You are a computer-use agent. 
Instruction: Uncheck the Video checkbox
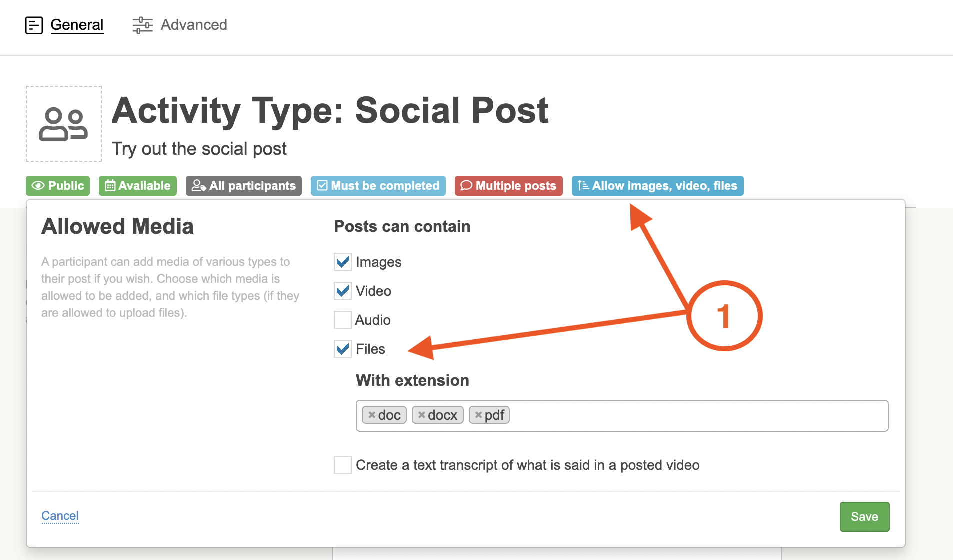tap(343, 291)
